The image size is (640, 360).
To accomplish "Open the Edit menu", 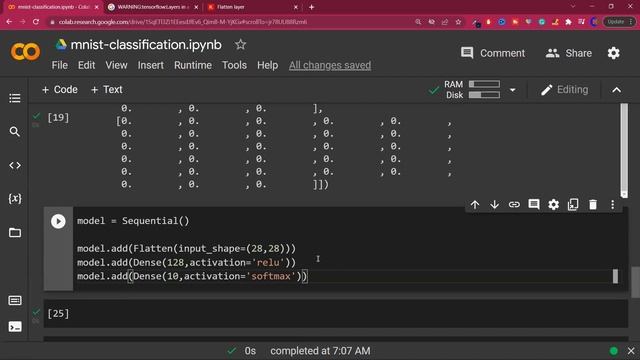I will [x=87, y=65].
